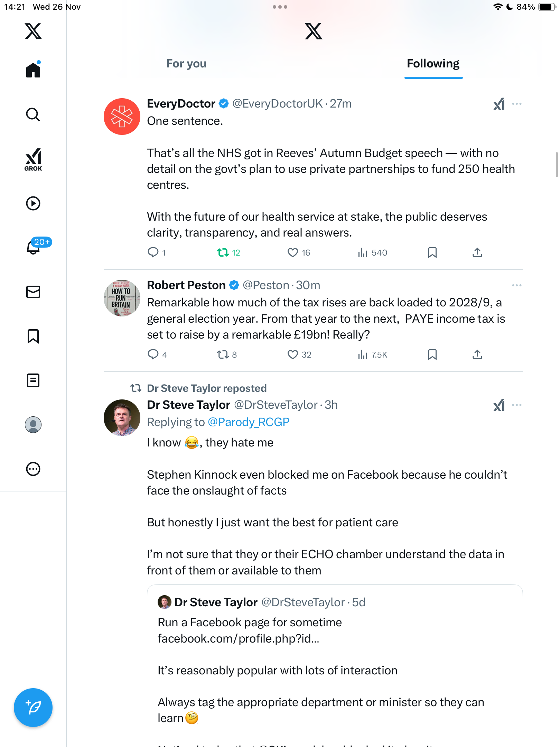The image size is (560, 747).
Task: Open the video tab play icon
Action: 33,203
